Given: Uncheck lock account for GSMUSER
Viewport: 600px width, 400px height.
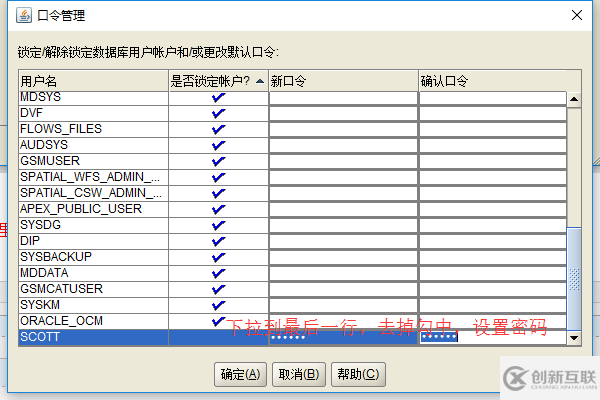Looking at the screenshot, I should [x=218, y=161].
